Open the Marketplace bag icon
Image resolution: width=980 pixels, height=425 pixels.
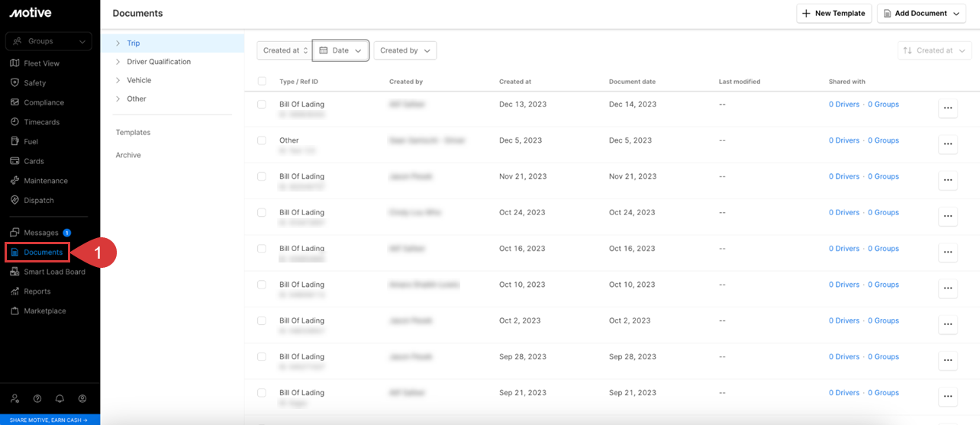(15, 311)
